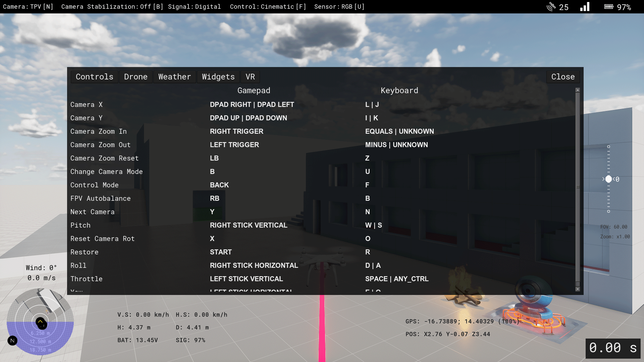Open the Weather tab

174,77
